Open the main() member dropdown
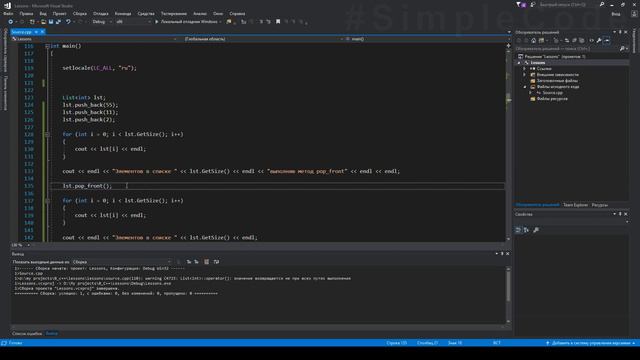The width and height of the screenshot is (640, 360). tap(427, 39)
